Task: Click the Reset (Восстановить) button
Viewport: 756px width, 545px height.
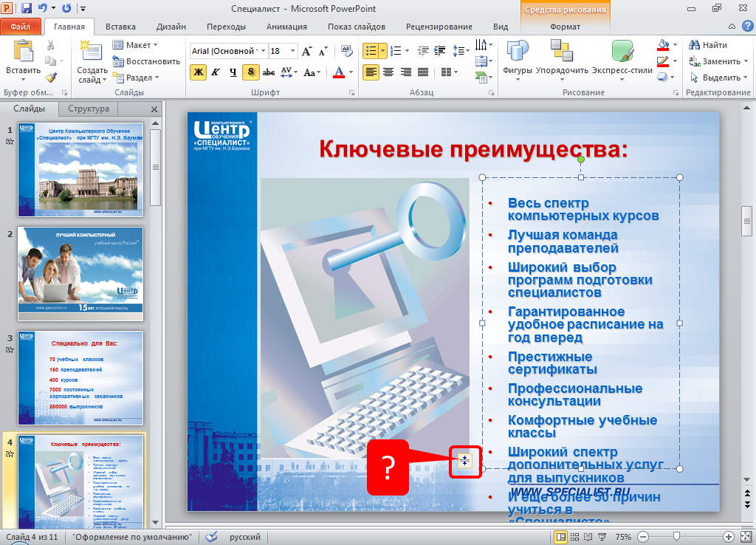Action: click(x=146, y=61)
